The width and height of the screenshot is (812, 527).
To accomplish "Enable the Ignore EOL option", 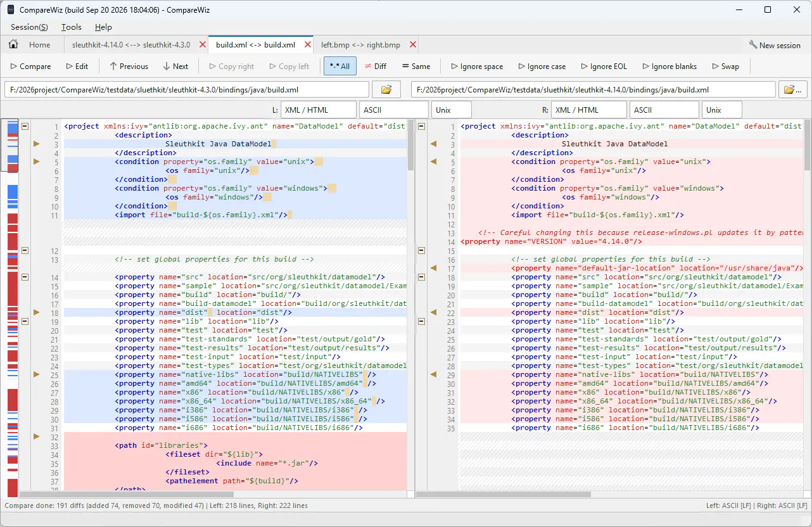I will tap(604, 67).
